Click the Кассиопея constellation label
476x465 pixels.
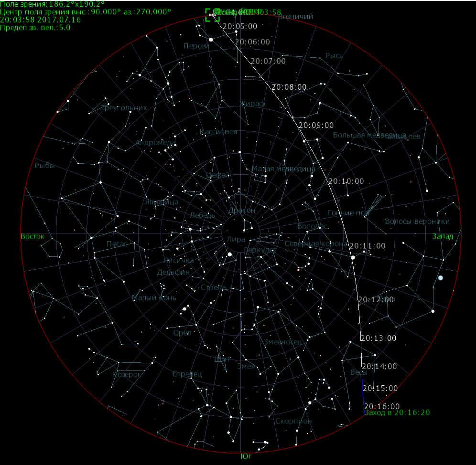218,132
